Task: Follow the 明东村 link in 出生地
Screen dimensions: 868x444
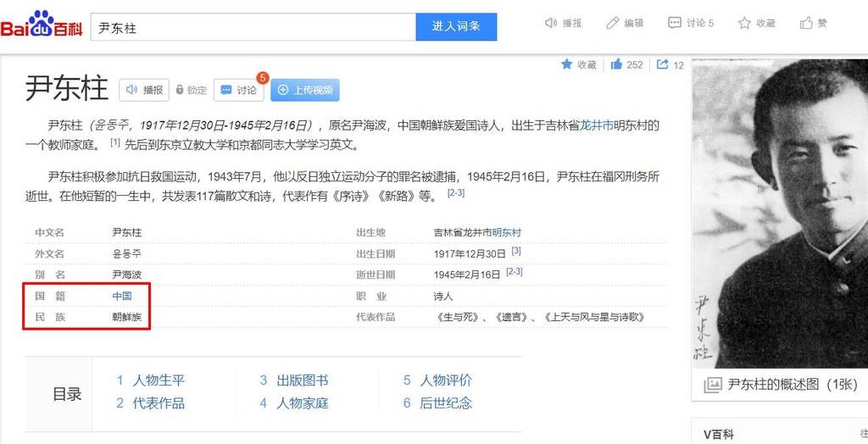Action: (x=507, y=232)
